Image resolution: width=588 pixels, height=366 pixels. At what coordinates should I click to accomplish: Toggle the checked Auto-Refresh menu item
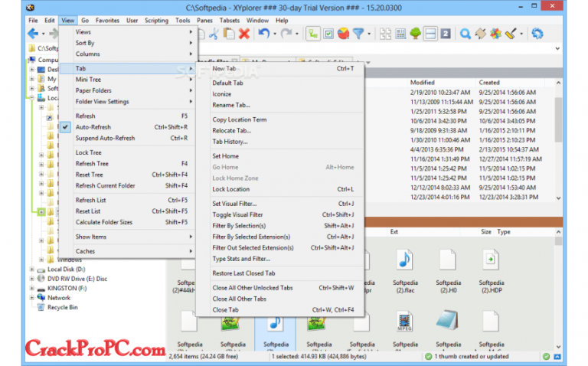point(128,127)
